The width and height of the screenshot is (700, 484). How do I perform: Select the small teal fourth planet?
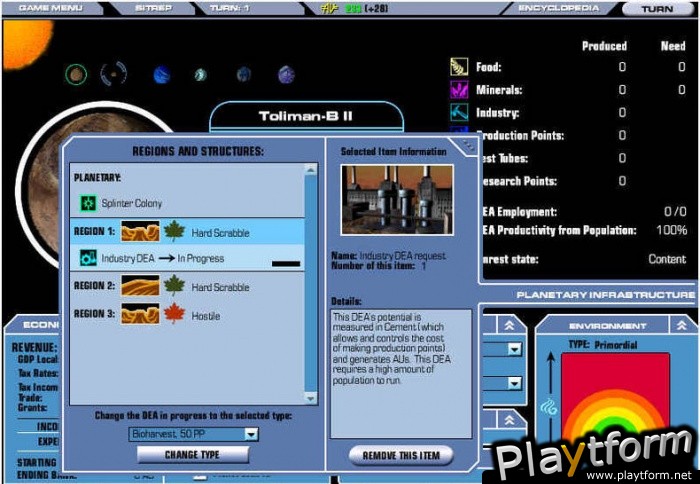click(x=200, y=75)
